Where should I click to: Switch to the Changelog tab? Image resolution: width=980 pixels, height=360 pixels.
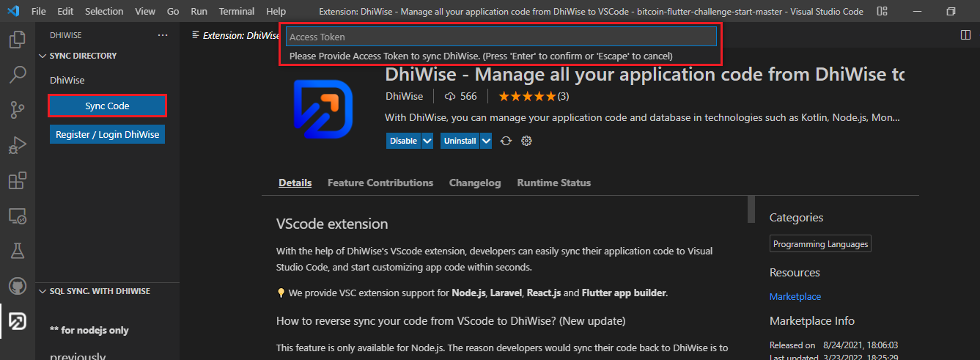[x=475, y=183]
